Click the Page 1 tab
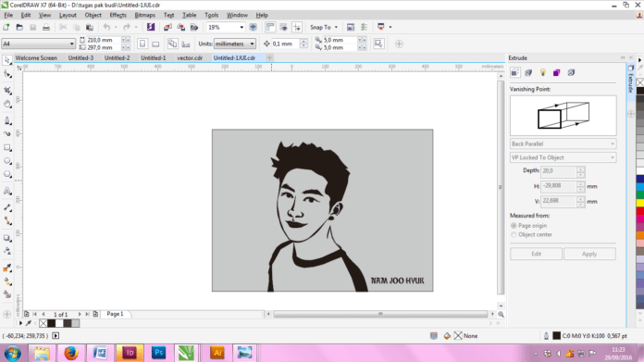 click(115, 314)
